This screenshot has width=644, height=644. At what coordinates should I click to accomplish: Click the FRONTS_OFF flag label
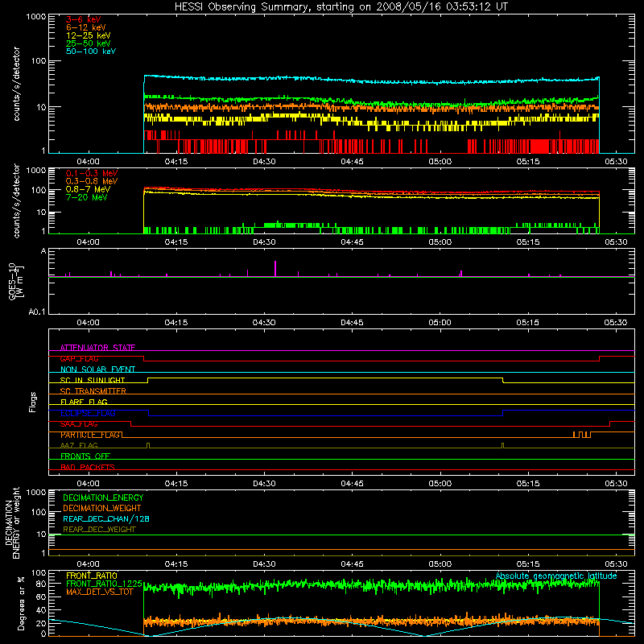(85, 456)
